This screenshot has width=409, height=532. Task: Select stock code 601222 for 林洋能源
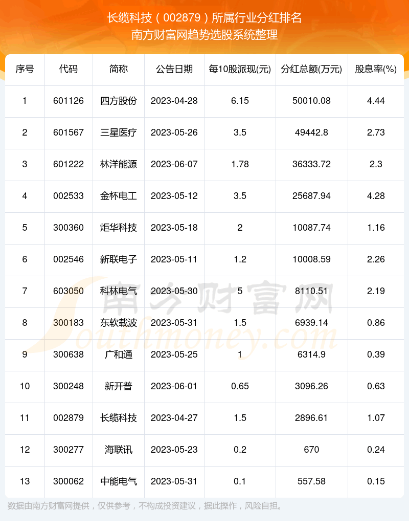pyautogui.click(x=69, y=164)
